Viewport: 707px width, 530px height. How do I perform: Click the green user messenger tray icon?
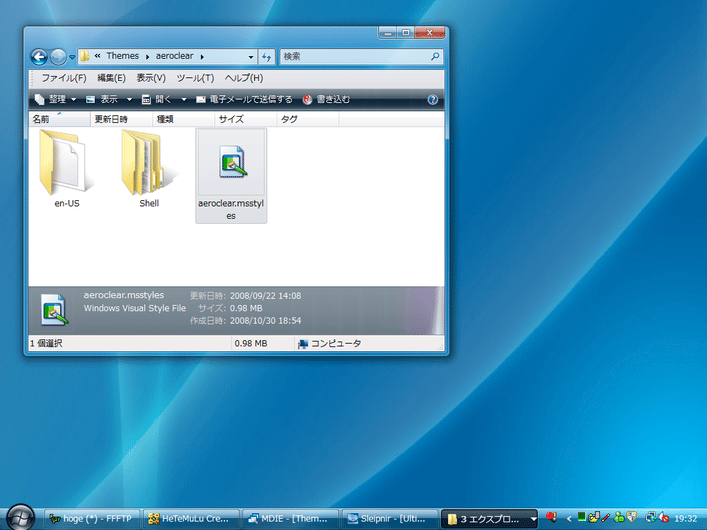[619, 517]
